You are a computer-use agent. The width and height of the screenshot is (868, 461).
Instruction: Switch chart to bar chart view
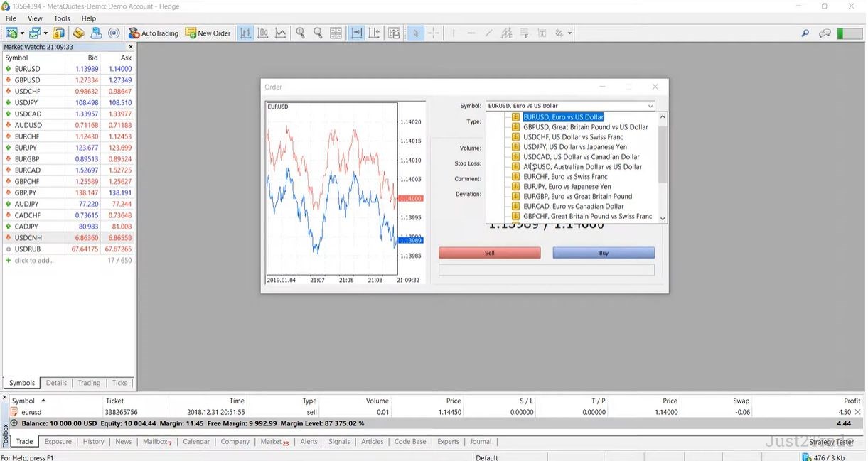[x=245, y=33]
